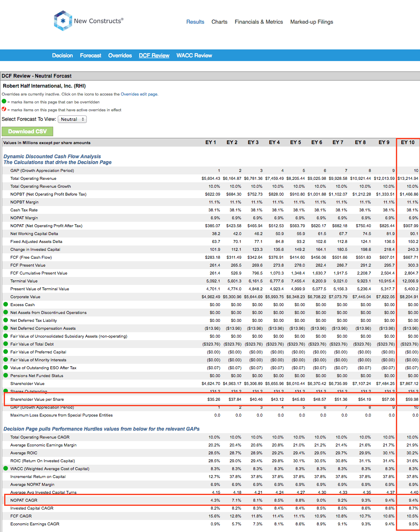Click the NOPAT CAGR row label
The height and width of the screenshot is (532, 420).
click(x=24, y=500)
